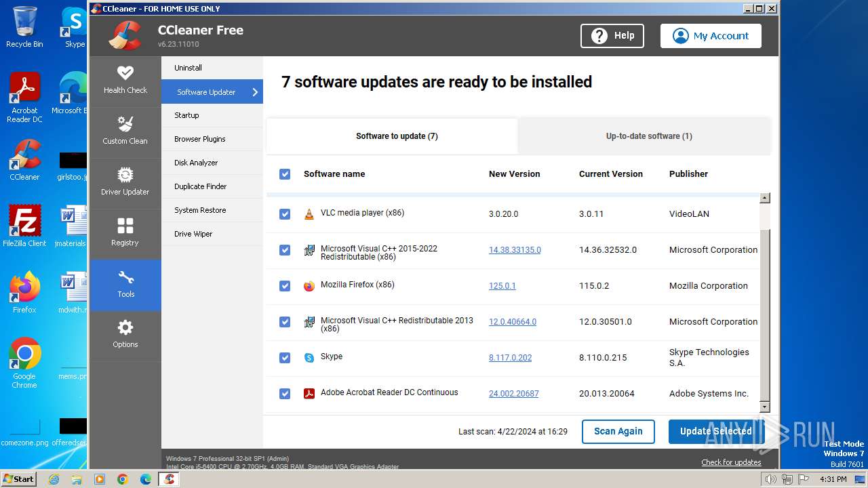Open Microsoft Edge from the taskbar

tap(145, 479)
